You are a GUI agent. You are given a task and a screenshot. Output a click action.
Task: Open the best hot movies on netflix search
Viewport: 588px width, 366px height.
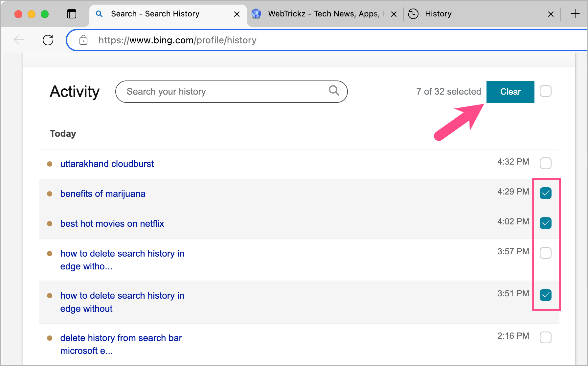point(112,223)
